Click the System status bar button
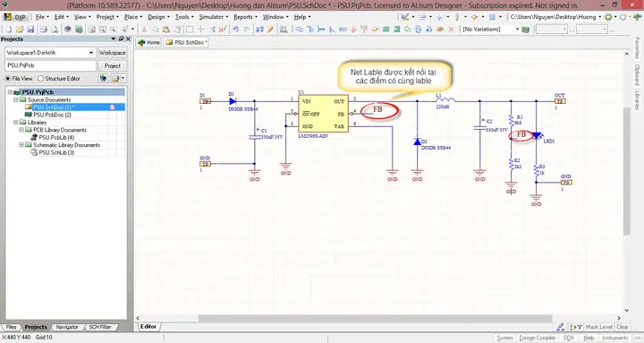The height and width of the screenshot is (343, 644). (504, 338)
